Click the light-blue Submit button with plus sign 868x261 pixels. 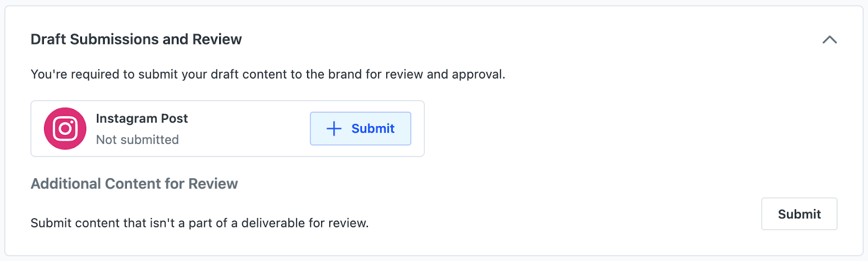pos(360,128)
